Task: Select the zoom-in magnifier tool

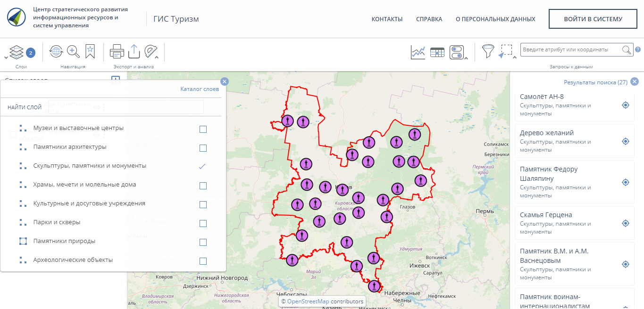Action: click(73, 51)
